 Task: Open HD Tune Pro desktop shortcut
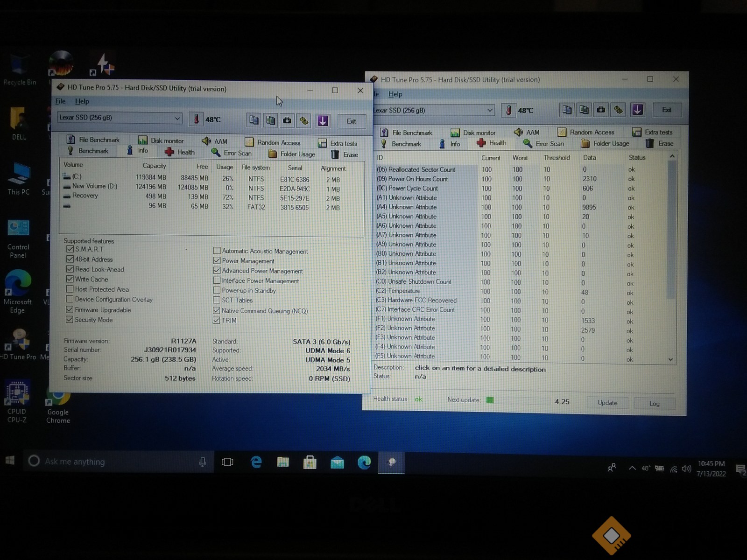point(18,344)
